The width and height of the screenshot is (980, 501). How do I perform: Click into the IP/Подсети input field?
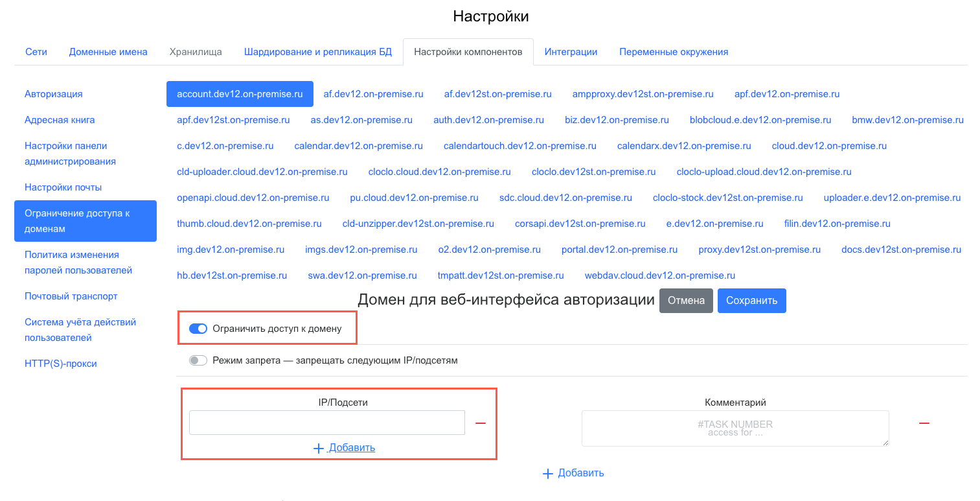326,423
